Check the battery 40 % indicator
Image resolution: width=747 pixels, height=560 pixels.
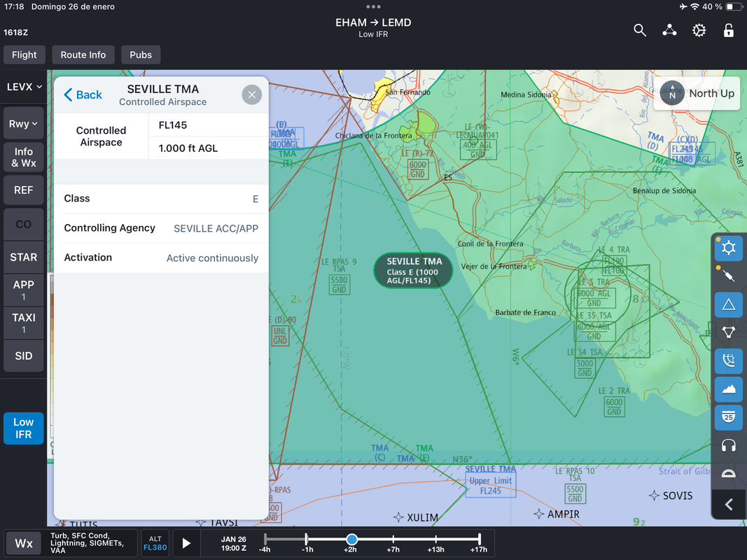click(722, 7)
